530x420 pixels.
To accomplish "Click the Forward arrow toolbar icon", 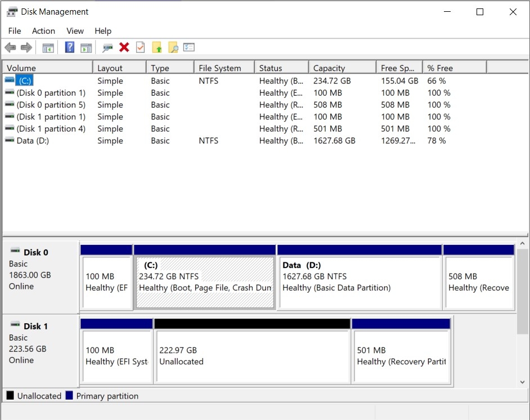I will (26, 47).
